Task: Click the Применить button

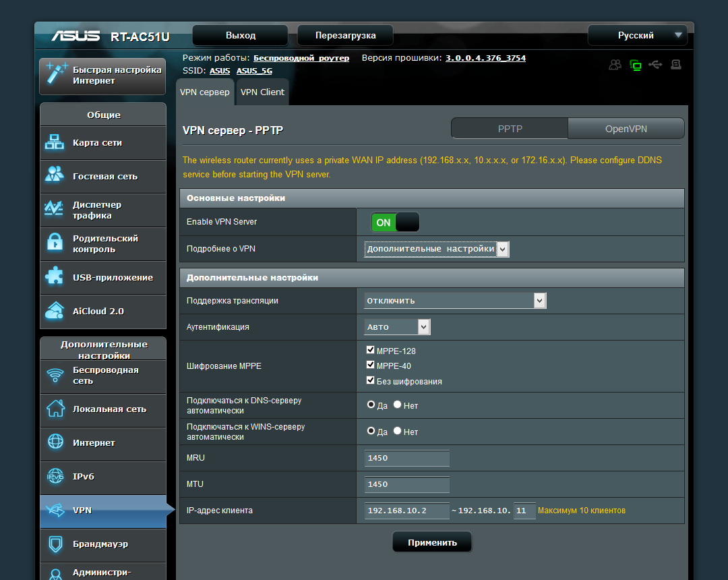Action: (432, 542)
